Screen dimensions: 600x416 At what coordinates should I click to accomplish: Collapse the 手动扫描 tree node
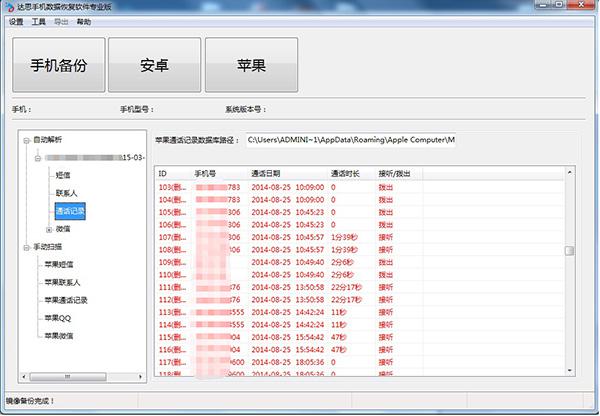pyautogui.click(x=25, y=247)
